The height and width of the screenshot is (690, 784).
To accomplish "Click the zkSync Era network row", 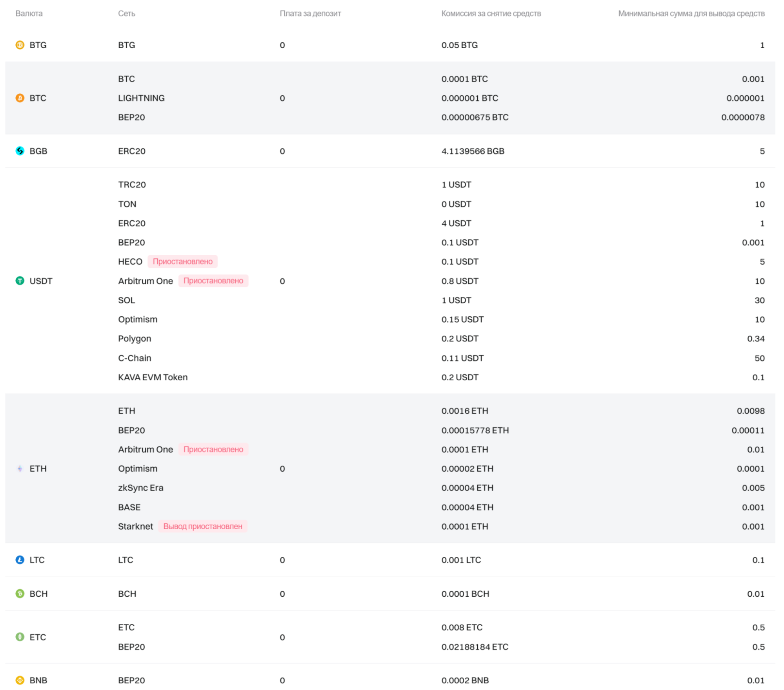I will pyautogui.click(x=140, y=488).
